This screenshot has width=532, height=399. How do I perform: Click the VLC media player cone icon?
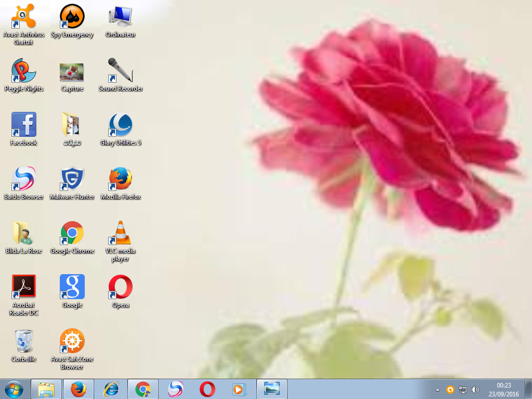coord(121,234)
